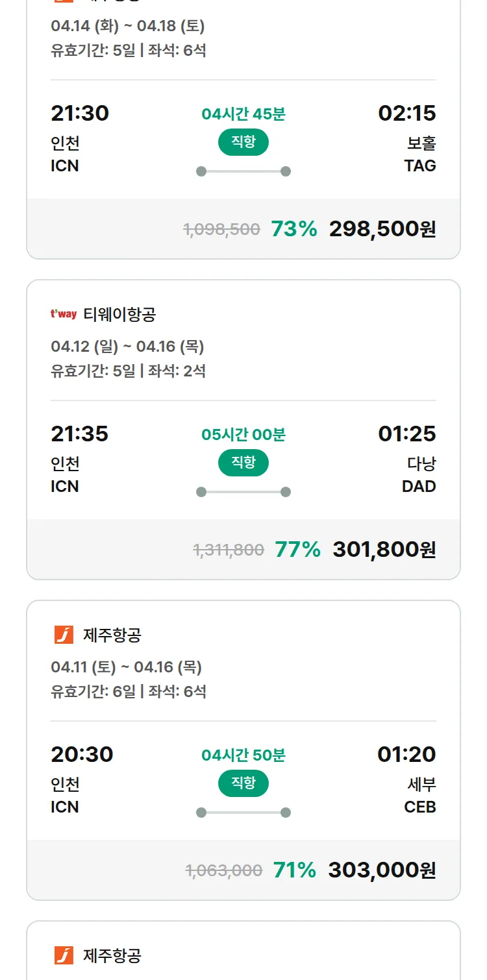Tap the 보홀 TAG destination
Screen dimensions: 487x980
420,154
